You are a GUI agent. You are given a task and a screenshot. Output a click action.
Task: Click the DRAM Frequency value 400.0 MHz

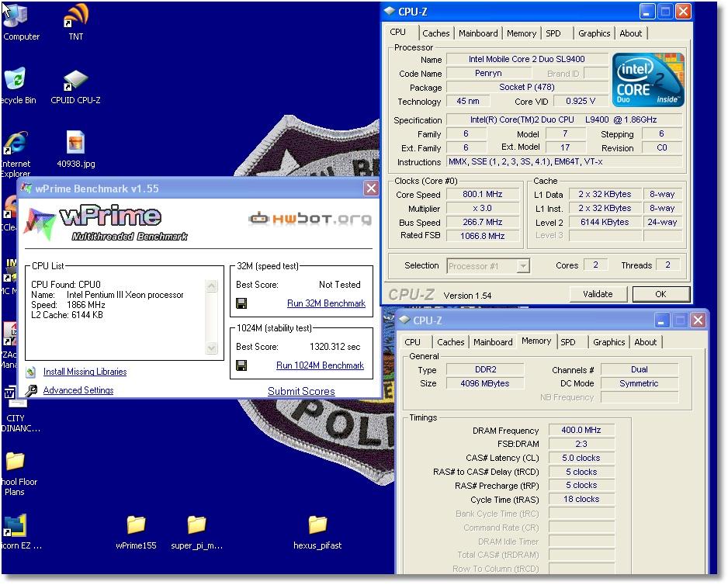(581, 431)
